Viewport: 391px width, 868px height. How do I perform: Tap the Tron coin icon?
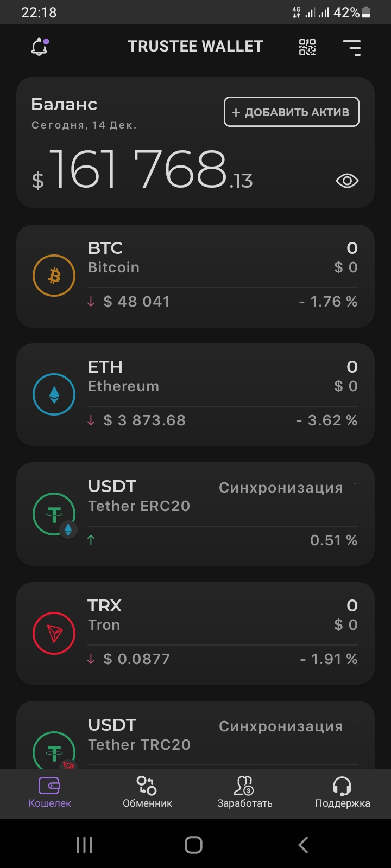[54, 633]
